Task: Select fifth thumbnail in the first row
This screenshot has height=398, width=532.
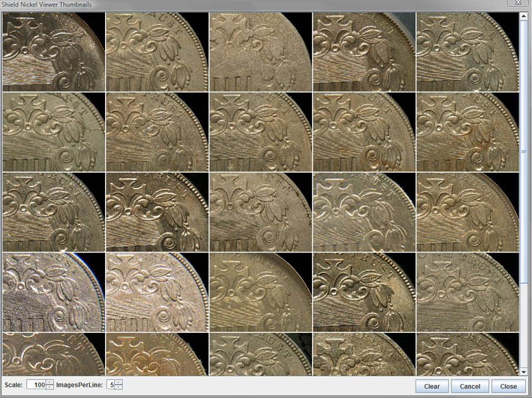Action: [467, 52]
